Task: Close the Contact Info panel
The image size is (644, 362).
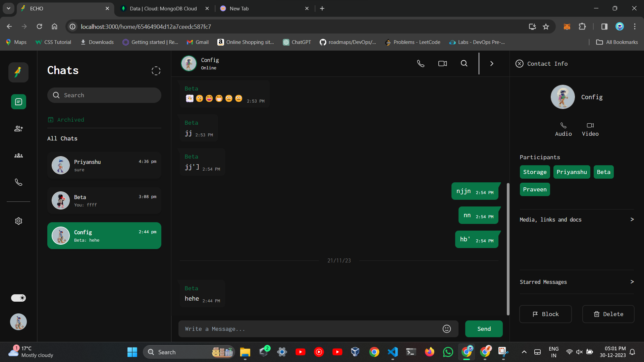Action: click(x=519, y=64)
